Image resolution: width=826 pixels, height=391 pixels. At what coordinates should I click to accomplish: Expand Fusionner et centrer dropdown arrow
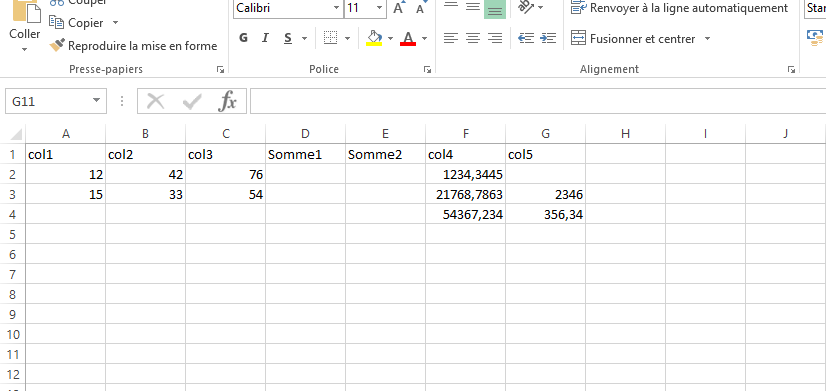(x=707, y=38)
